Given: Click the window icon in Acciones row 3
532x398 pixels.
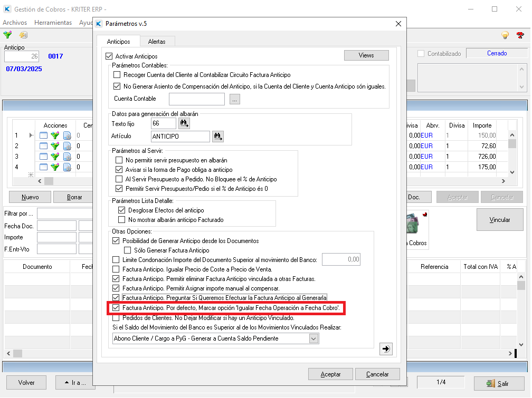Looking at the screenshot, I should [43, 157].
